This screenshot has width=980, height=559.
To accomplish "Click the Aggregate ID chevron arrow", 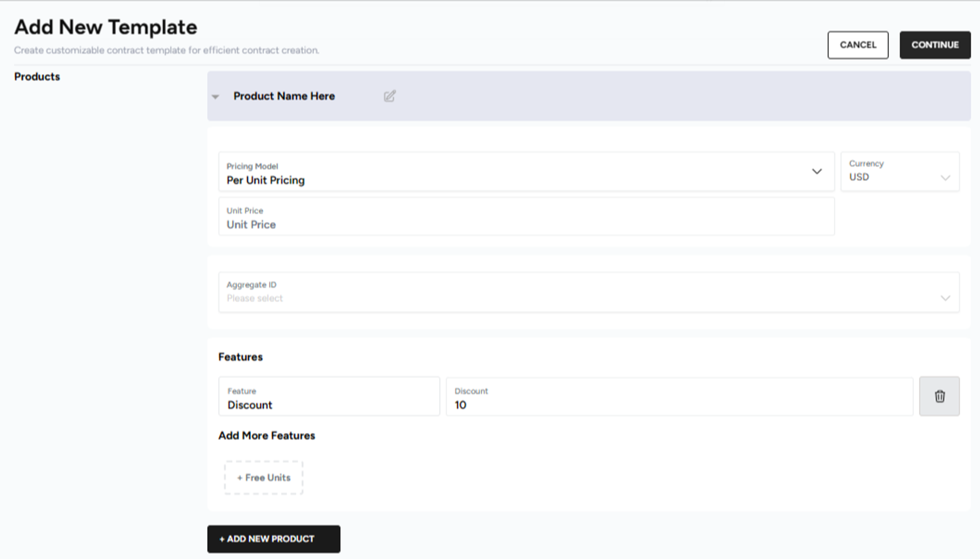I will point(945,298).
